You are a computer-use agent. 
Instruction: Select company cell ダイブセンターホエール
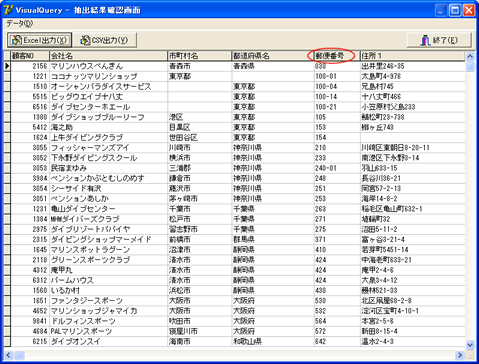(x=108, y=107)
